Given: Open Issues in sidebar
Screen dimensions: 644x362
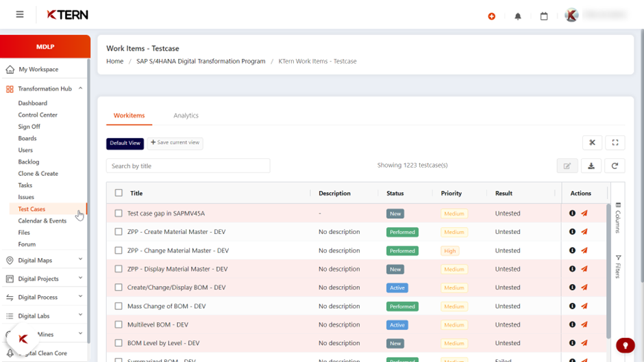Looking at the screenshot, I should [26, 197].
